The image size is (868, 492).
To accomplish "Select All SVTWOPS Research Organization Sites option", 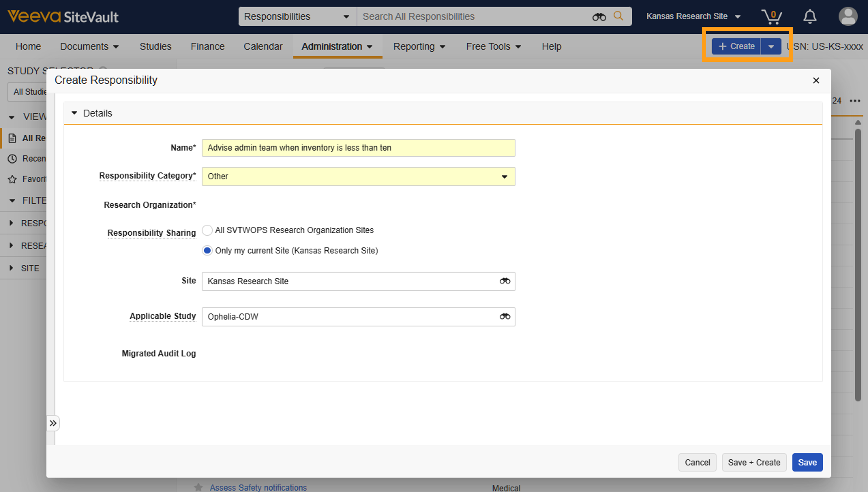I will tap(207, 230).
